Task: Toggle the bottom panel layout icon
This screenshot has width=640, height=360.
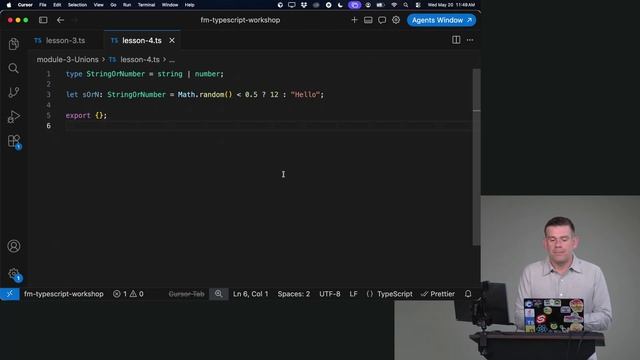Action: [x=368, y=20]
